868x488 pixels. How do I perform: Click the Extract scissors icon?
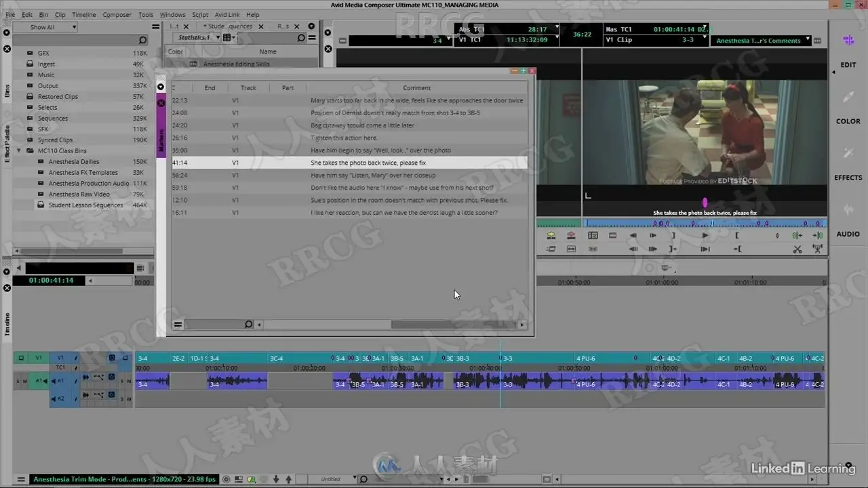[x=797, y=249]
